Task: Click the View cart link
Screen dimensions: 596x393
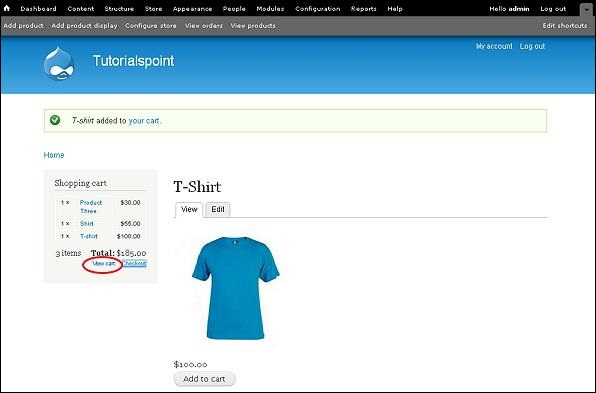Action: [x=104, y=263]
